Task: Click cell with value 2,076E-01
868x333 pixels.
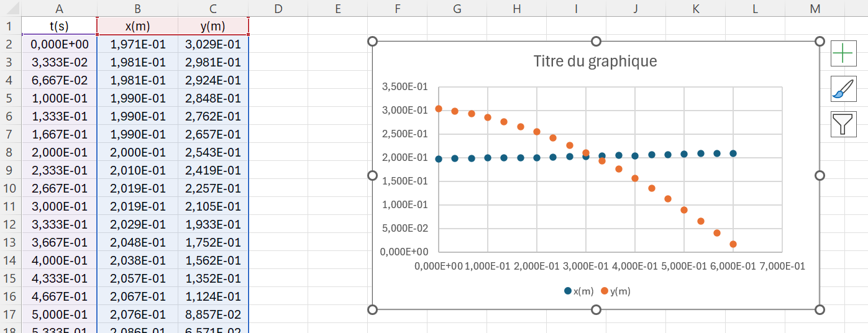Action: click(137, 314)
